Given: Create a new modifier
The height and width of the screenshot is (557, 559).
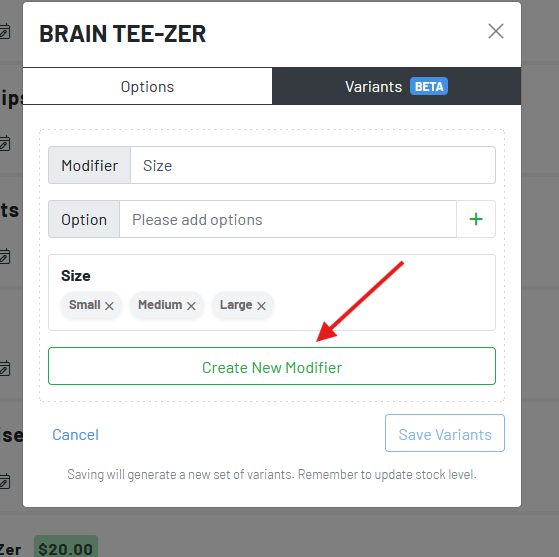Looking at the screenshot, I should pyautogui.click(x=272, y=366).
